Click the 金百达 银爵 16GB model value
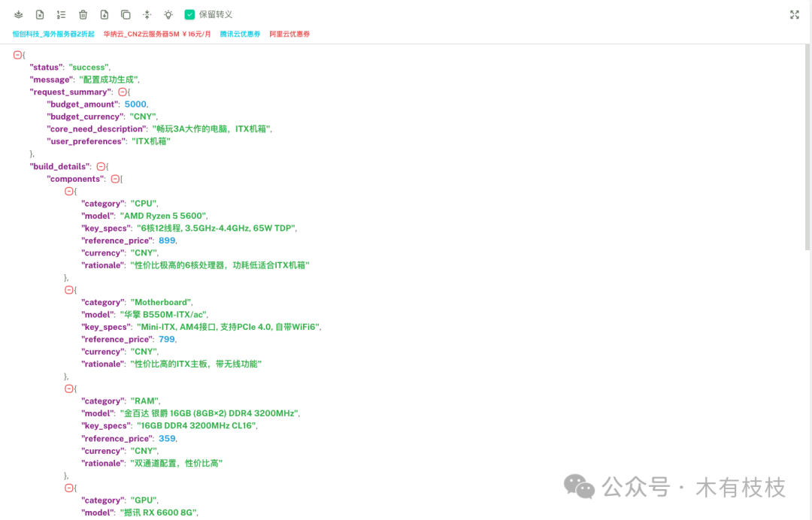The height and width of the screenshot is (520, 812). tap(209, 413)
